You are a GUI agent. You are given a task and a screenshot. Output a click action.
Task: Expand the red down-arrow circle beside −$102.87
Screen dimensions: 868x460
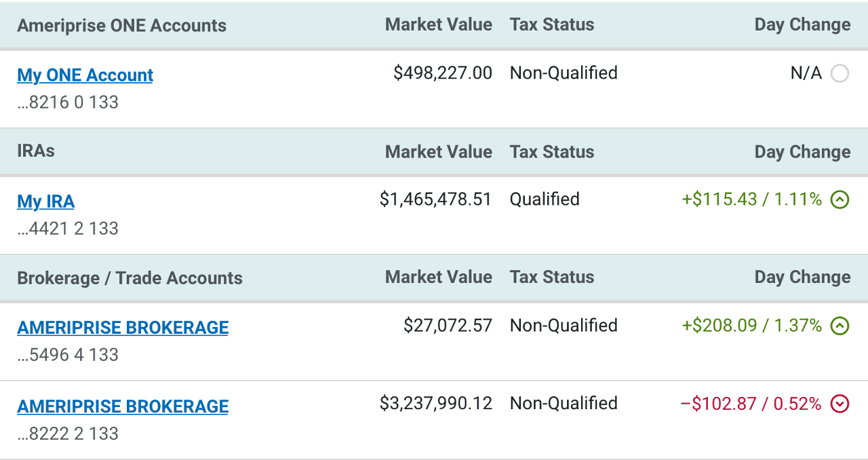click(840, 404)
